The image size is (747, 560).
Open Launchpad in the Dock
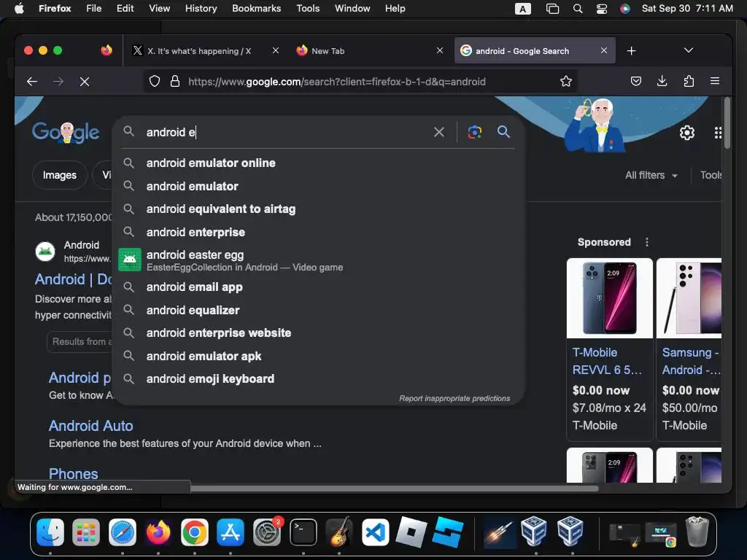click(x=86, y=532)
